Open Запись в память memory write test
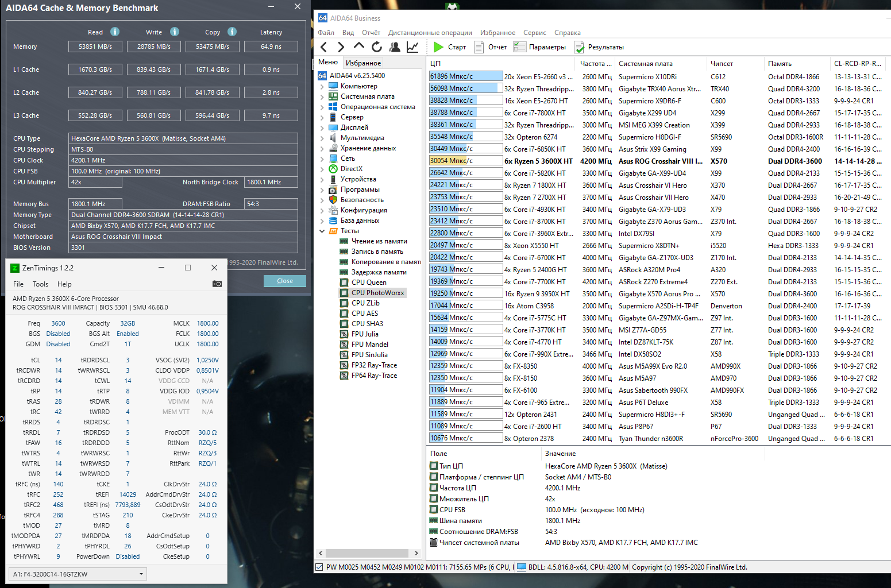The width and height of the screenshot is (891, 588). point(377,252)
